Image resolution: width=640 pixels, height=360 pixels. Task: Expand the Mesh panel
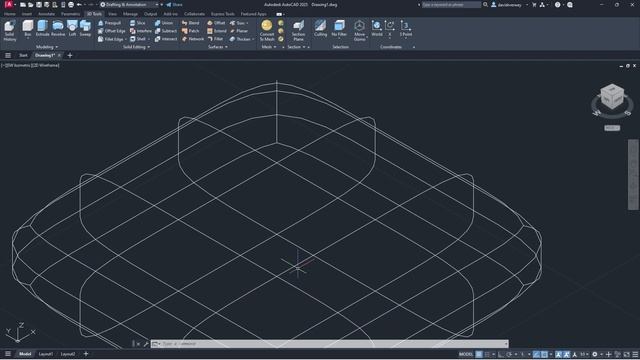(269, 47)
